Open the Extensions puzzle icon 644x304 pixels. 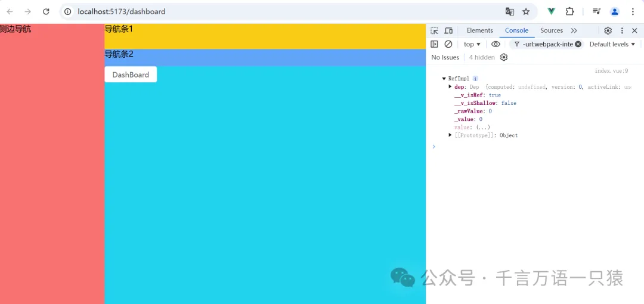click(x=569, y=11)
